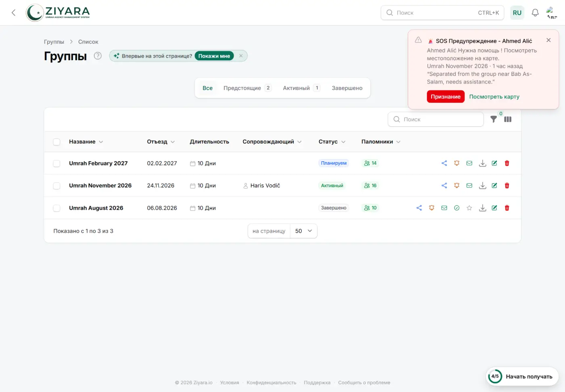This screenshot has width=565, height=392.
Task: Click the help question mark next to Группы
Action: [98, 56]
